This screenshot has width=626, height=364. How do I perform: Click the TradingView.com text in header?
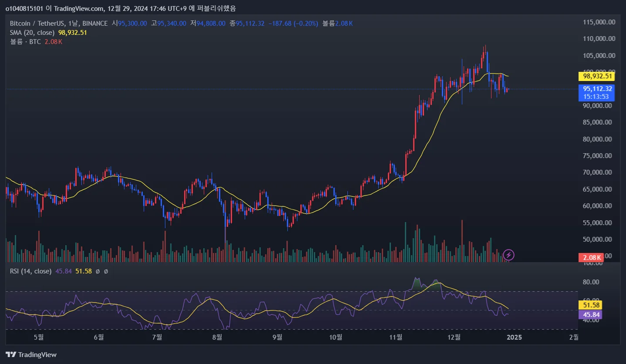click(x=79, y=8)
